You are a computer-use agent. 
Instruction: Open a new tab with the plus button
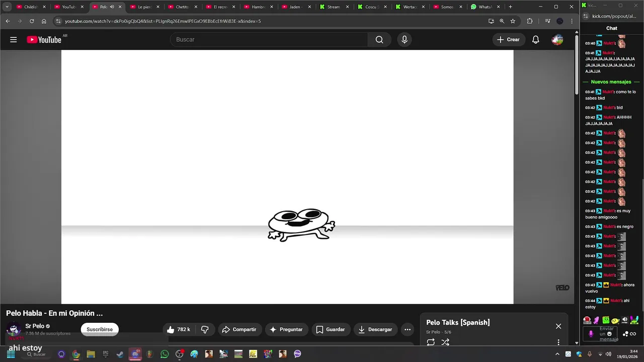pyautogui.click(x=510, y=7)
